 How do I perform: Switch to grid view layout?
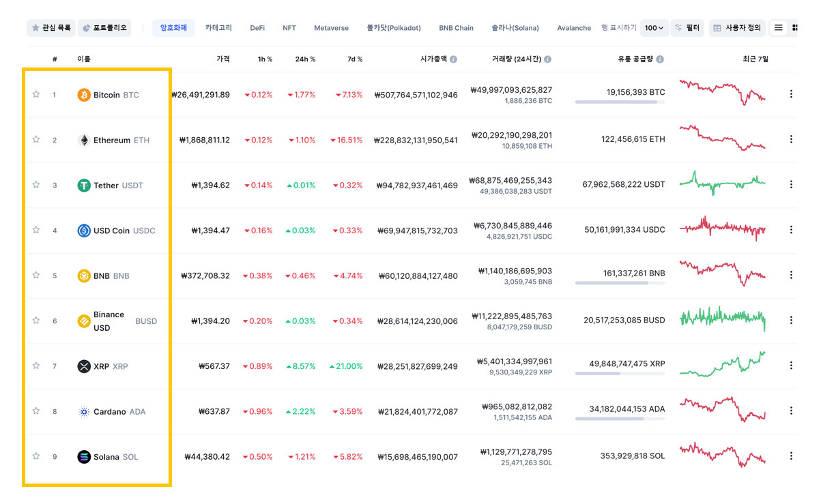[794, 28]
